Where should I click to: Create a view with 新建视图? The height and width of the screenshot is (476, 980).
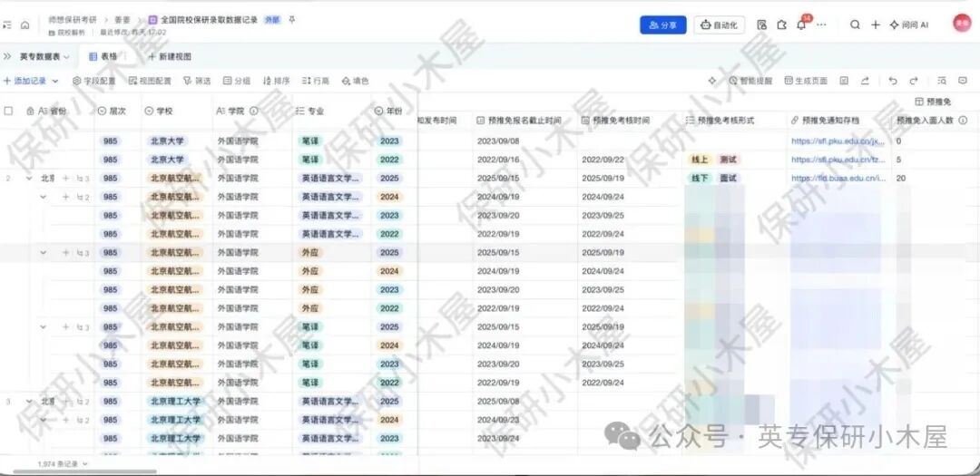170,56
